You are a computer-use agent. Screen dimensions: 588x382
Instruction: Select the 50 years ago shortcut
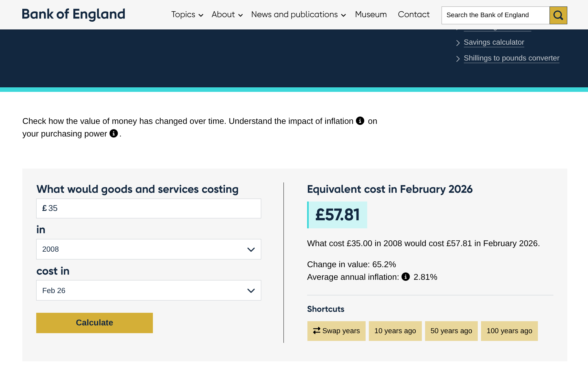click(451, 331)
